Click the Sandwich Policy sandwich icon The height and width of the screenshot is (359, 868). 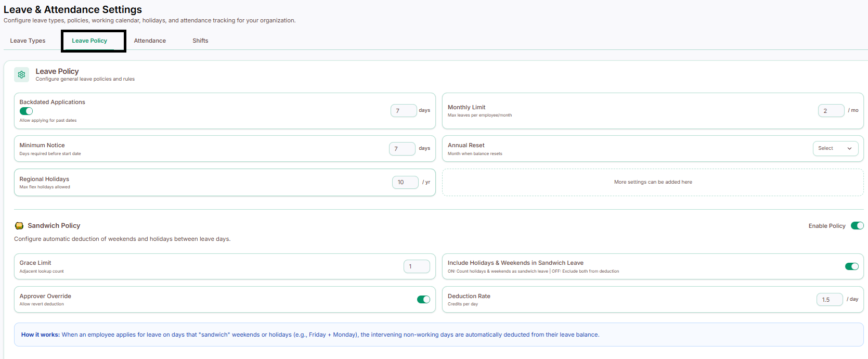(19, 226)
